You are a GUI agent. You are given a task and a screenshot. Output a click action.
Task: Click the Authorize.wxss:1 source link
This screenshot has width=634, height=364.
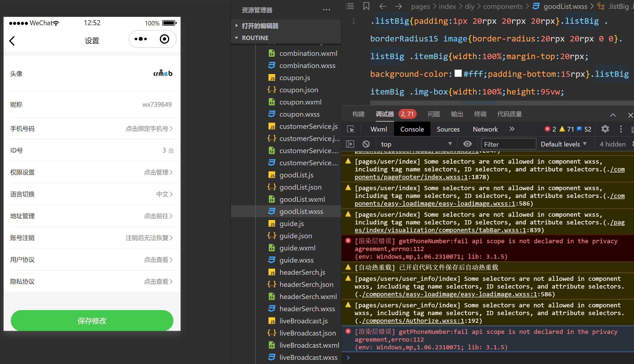[413, 321]
